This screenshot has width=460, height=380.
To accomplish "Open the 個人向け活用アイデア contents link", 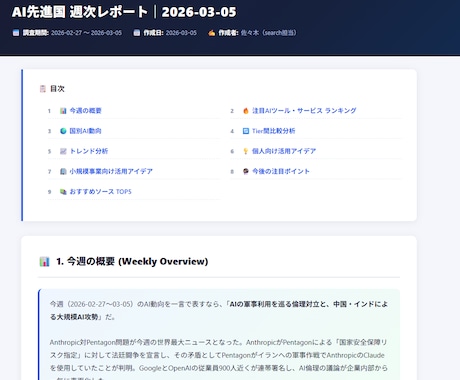I will (x=284, y=151).
